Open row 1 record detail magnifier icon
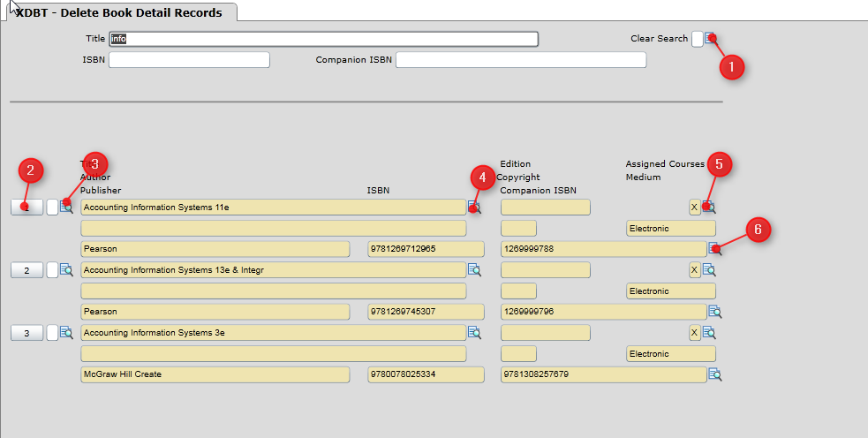The image size is (868, 438). 66,208
